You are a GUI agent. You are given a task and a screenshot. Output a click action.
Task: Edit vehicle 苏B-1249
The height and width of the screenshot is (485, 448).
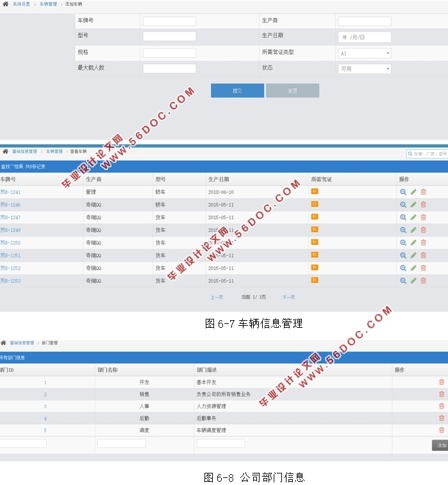tap(413, 230)
